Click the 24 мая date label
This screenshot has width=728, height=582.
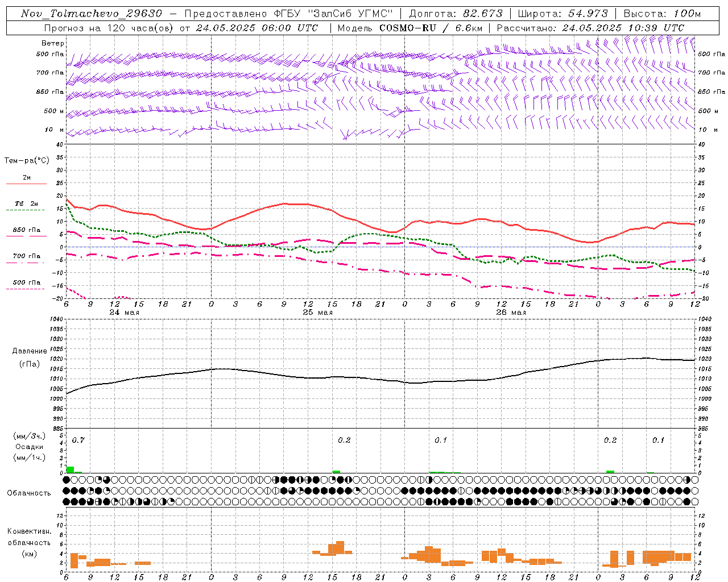[125, 313]
